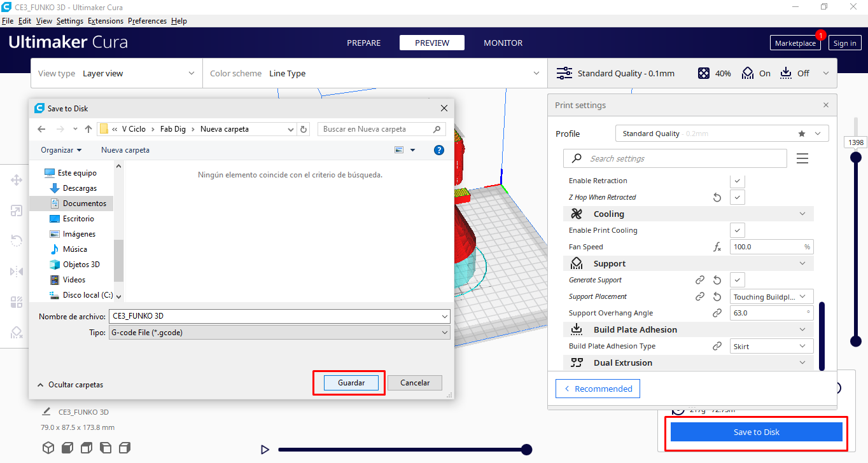Select the Support Blocker tool

(x=17, y=332)
